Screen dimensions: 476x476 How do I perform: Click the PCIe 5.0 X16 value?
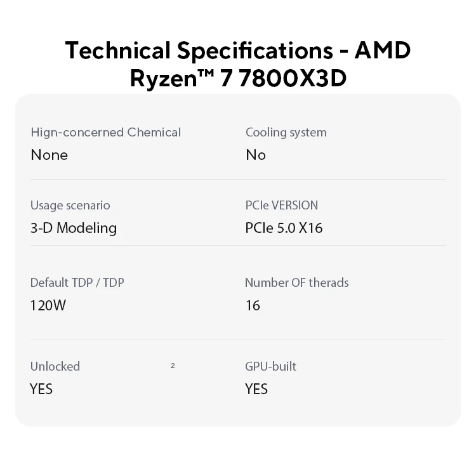[284, 228]
